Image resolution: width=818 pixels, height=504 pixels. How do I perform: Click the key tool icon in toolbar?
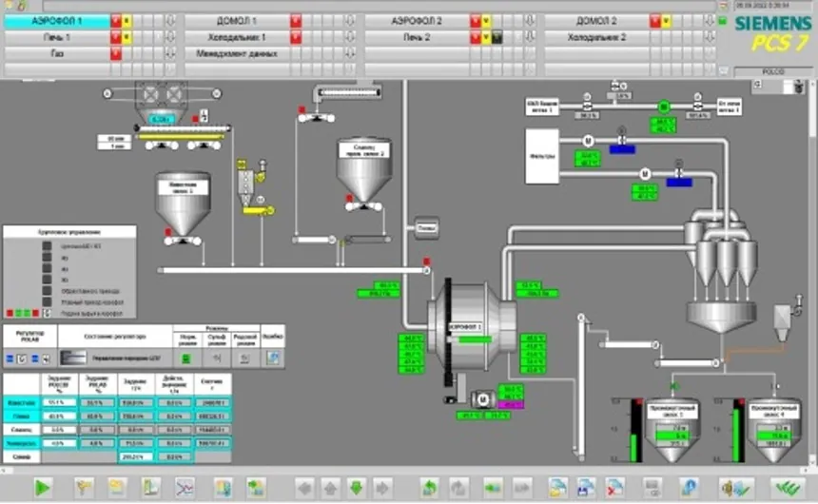click(x=84, y=488)
